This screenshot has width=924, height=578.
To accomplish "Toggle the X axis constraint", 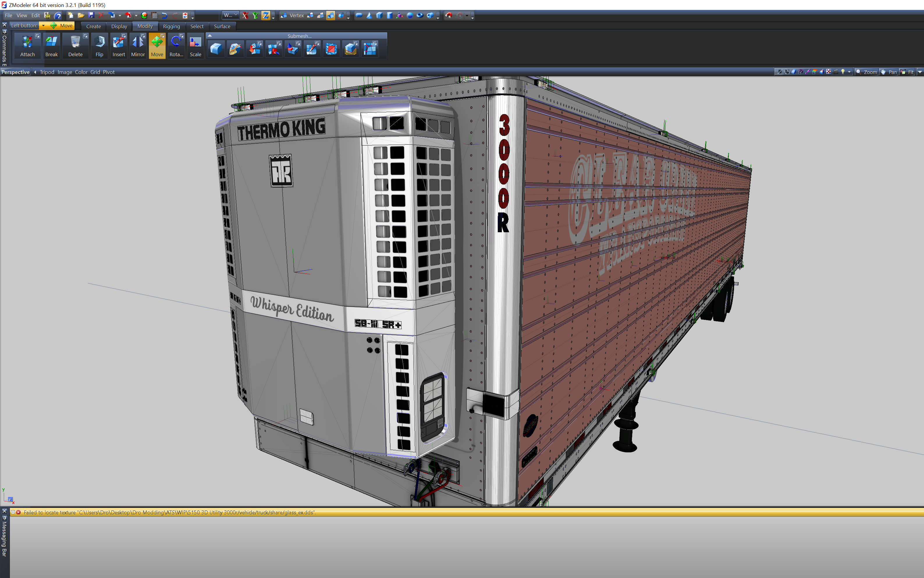I will 245,15.
